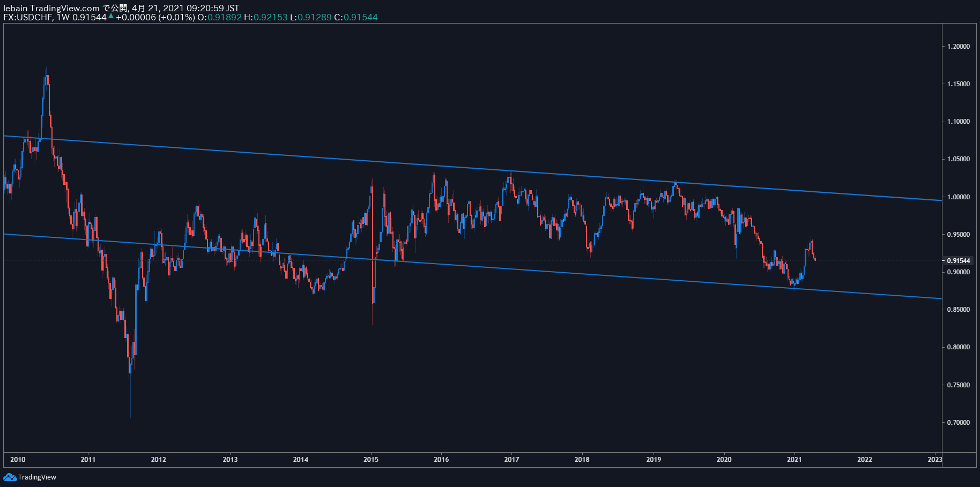Click the +0.00006 (+0.01%) change text
The height and width of the screenshot is (487, 980).
[155, 17]
